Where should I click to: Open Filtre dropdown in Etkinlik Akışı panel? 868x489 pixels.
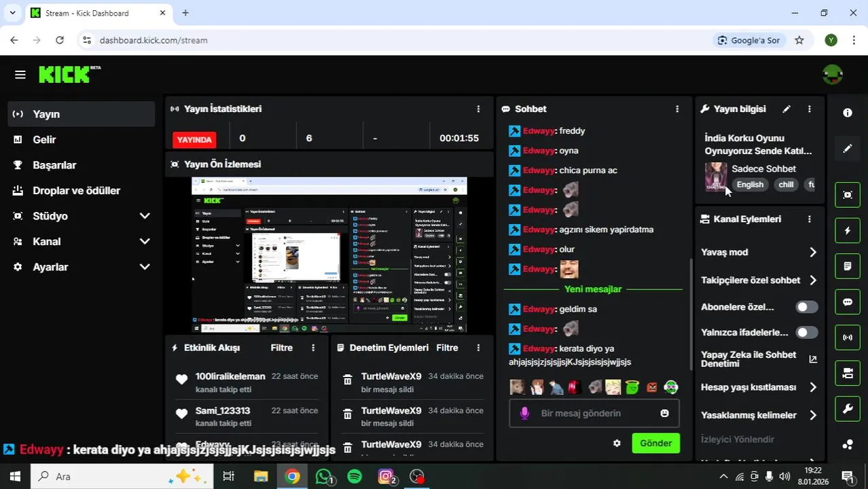(x=282, y=348)
